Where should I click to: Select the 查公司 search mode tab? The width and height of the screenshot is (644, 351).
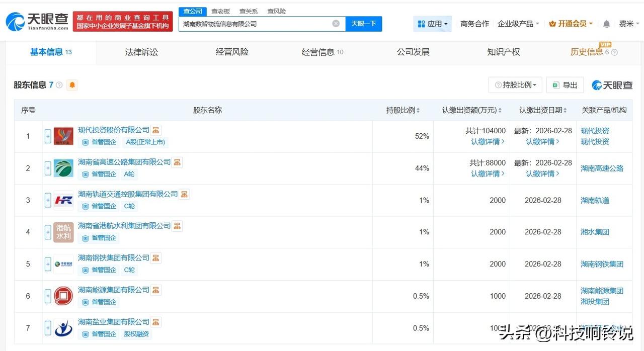193,12
